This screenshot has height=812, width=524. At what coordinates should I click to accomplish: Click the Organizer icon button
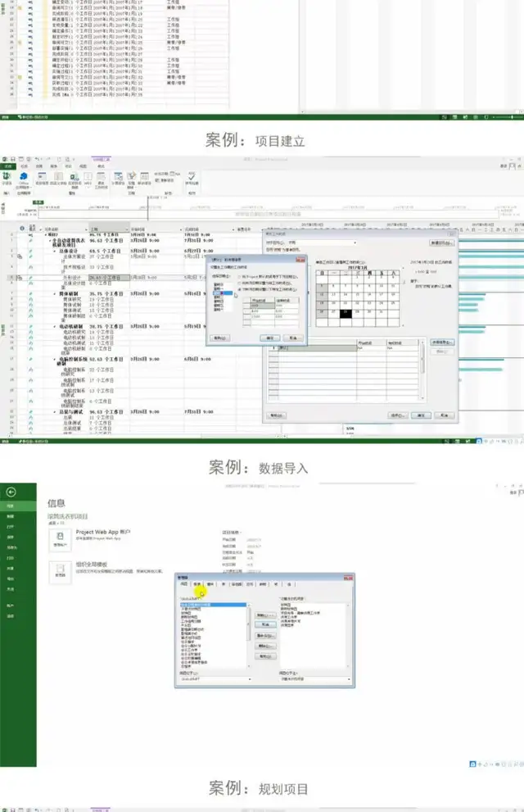coord(60,572)
